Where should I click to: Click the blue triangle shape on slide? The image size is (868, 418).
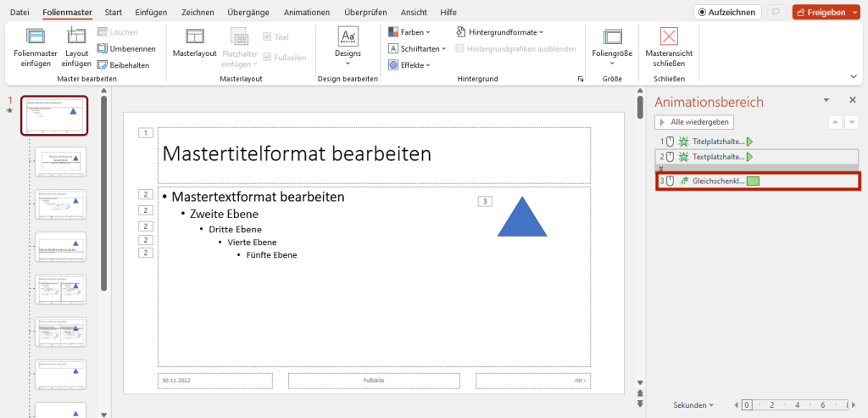tap(522, 218)
